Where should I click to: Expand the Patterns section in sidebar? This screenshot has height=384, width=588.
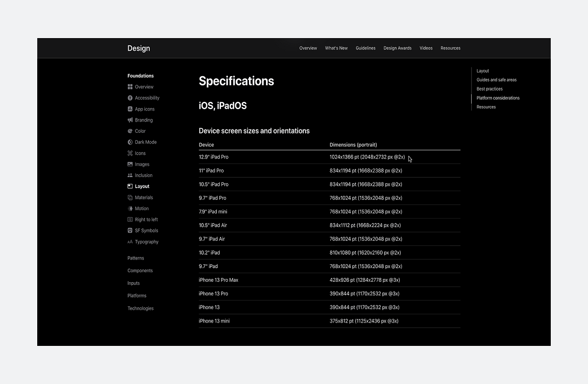(x=136, y=258)
